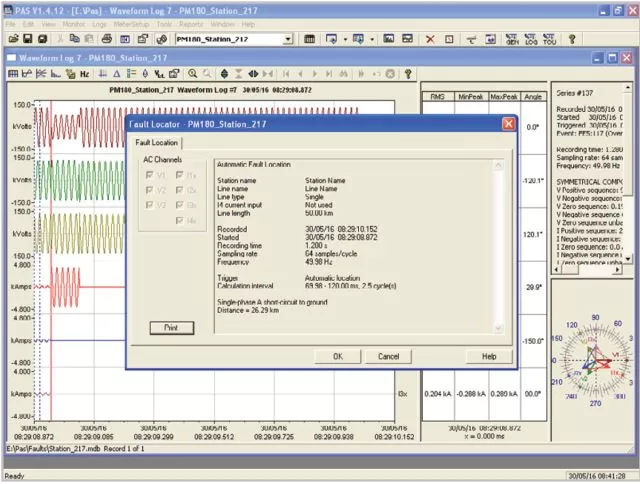Click the red X delete toolbar icon
This screenshot has width=640, height=484.
(431, 39)
